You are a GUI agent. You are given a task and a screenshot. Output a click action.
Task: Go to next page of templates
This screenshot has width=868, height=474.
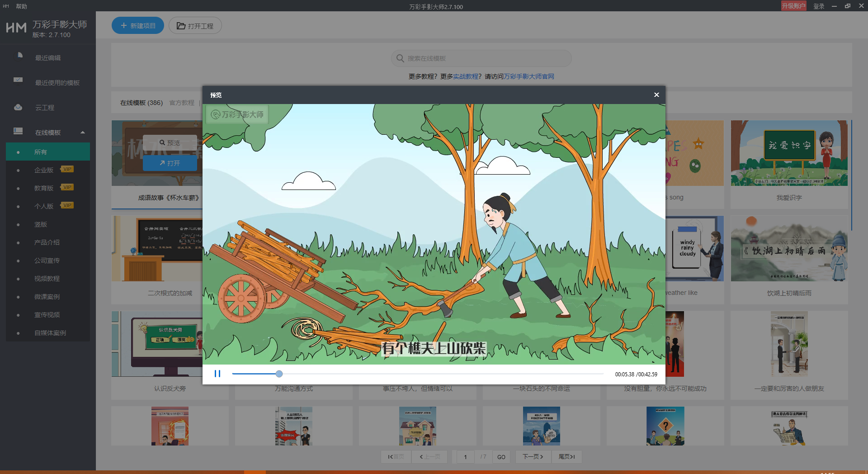click(533, 457)
